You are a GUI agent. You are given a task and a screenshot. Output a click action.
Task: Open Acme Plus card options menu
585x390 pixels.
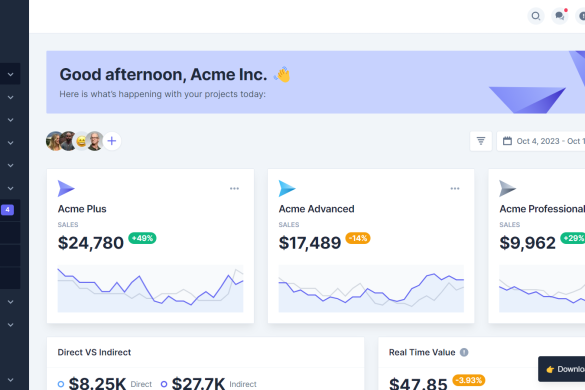click(x=234, y=188)
